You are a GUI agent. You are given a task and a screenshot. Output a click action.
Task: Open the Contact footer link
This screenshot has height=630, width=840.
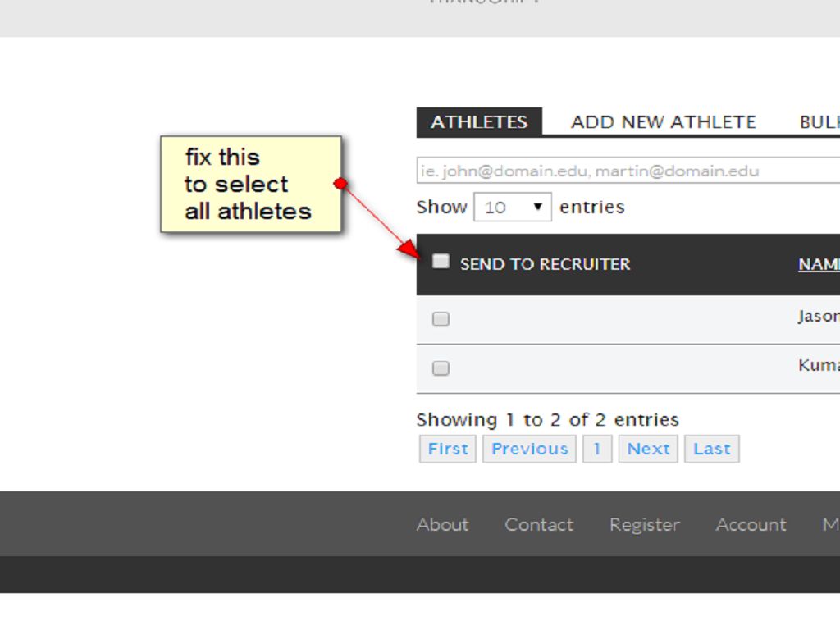coord(539,525)
